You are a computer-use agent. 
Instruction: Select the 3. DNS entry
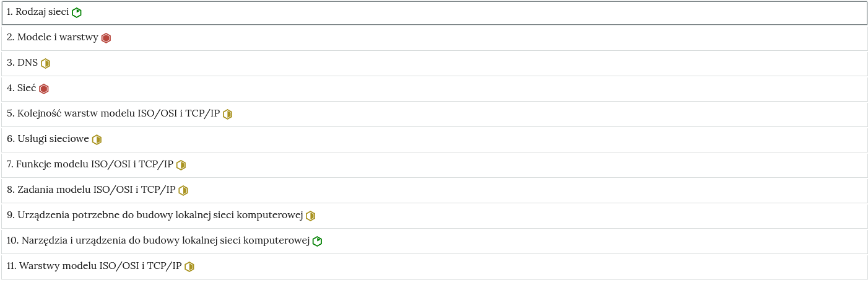434,63
